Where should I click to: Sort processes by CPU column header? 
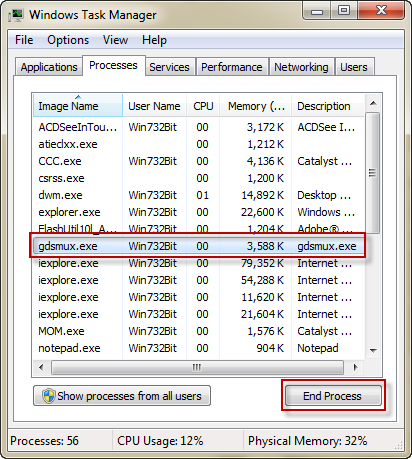pyautogui.click(x=203, y=106)
